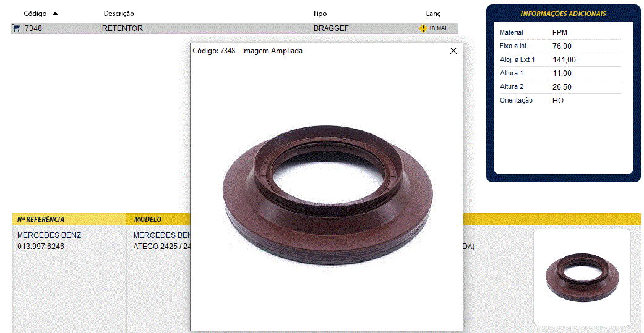Click reference number 013.997.6246
644x333 pixels.
(x=41, y=247)
